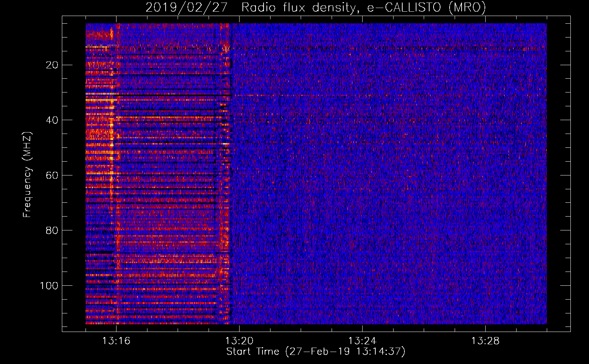Click the '40' frequency tick label
The width and height of the screenshot is (589, 364).
click(52, 120)
